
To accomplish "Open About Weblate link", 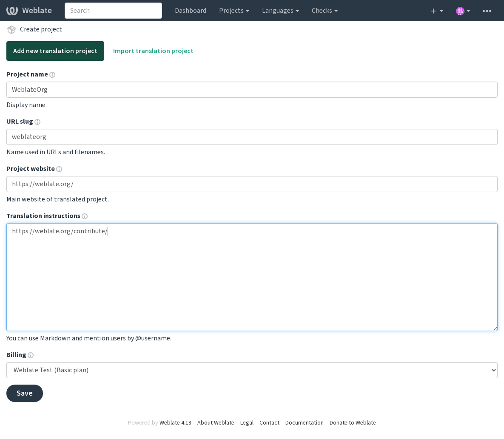I will click(216, 423).
